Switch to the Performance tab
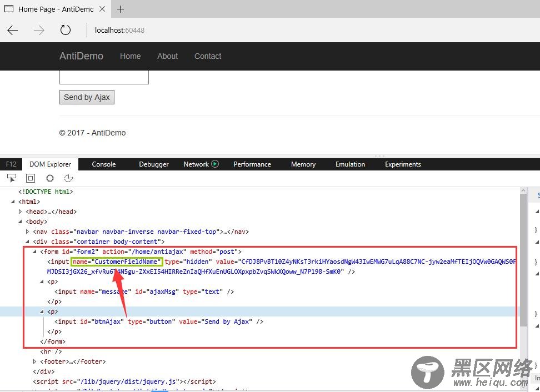Viewport: 540px width, 392px height. pyautogui.click(x=252, y=164)
